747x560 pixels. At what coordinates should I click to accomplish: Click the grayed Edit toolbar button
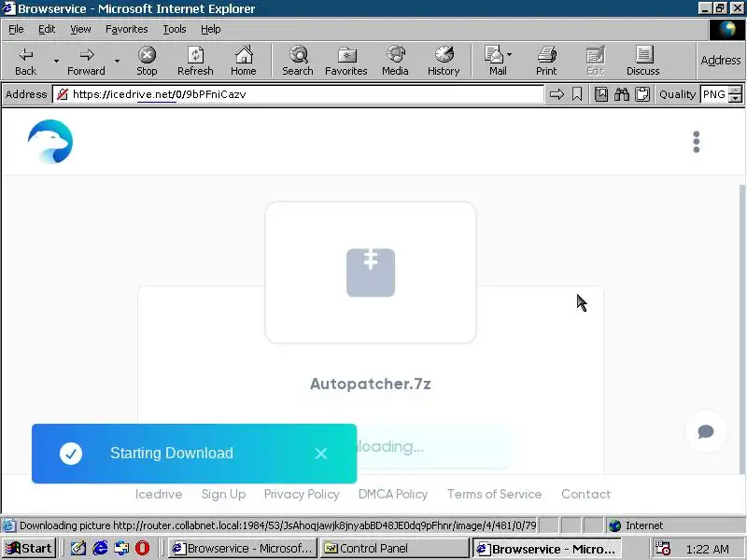click(595, 61)
